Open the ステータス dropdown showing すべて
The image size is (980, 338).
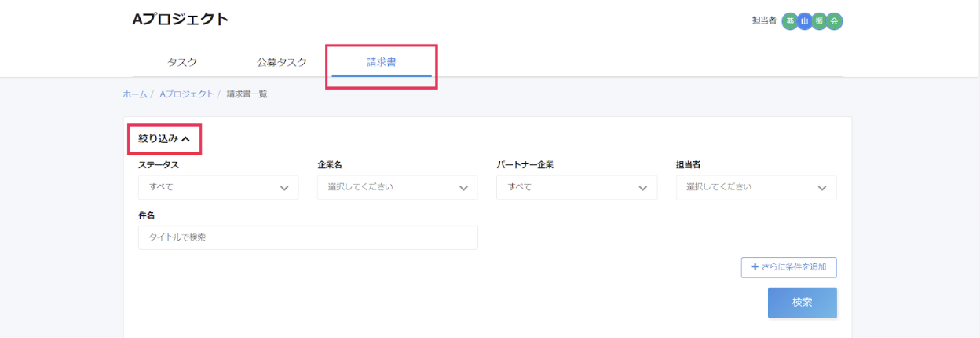click(218, 187)
